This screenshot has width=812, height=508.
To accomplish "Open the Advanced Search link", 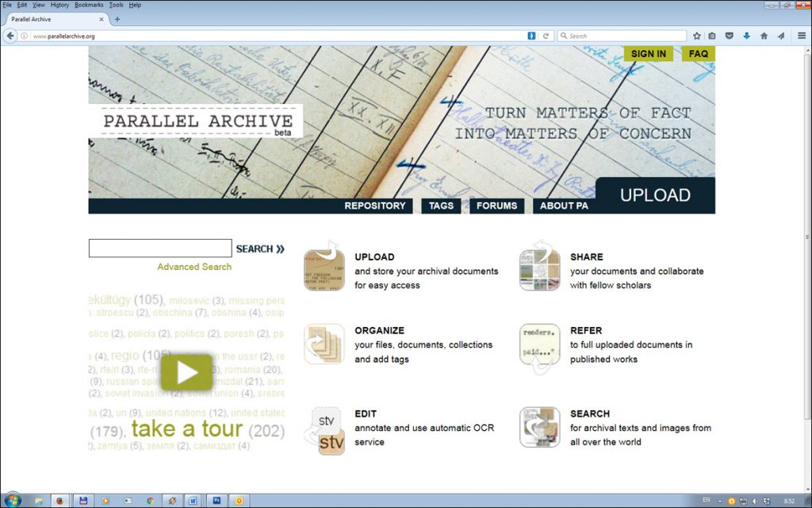I will tap(194, 267).
